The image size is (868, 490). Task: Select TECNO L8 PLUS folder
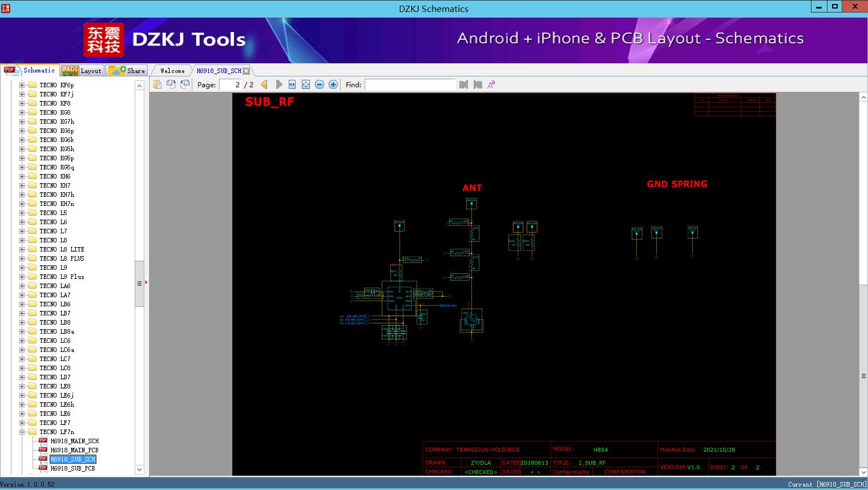(x=62, y=258)
